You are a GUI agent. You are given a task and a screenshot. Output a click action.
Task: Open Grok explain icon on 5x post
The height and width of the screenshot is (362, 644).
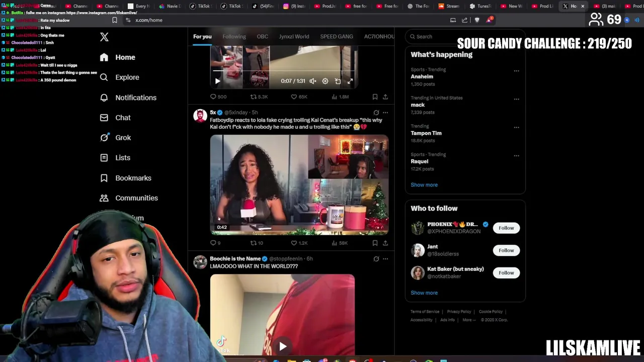[376, 113]
